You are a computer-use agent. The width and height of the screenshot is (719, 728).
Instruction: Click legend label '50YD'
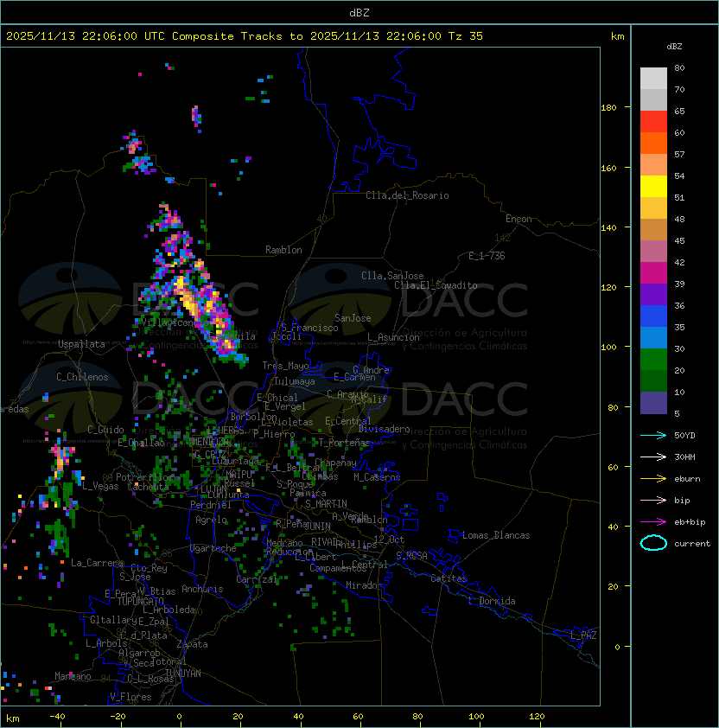(x=684, y=436)
